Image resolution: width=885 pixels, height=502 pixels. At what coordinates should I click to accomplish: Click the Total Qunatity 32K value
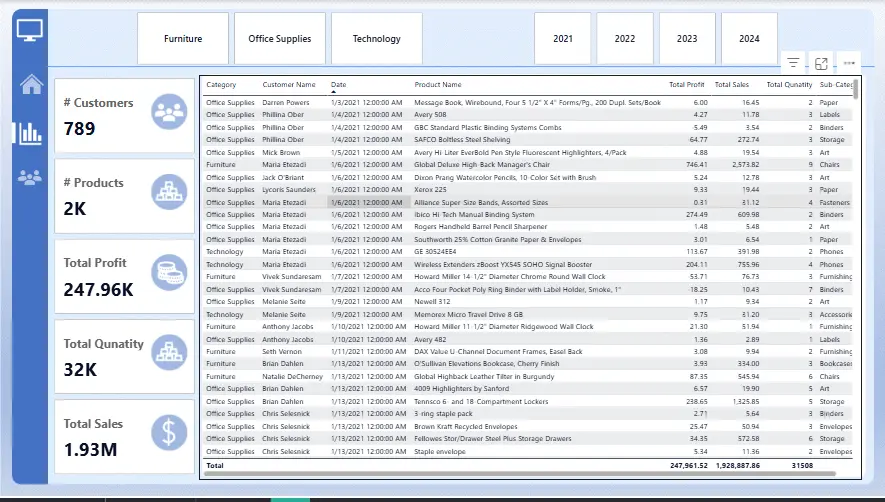point(80,370)
